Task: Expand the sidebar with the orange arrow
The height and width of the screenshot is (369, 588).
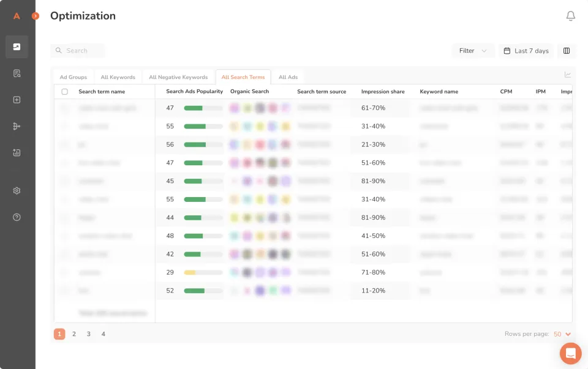Action: point(36,16)
